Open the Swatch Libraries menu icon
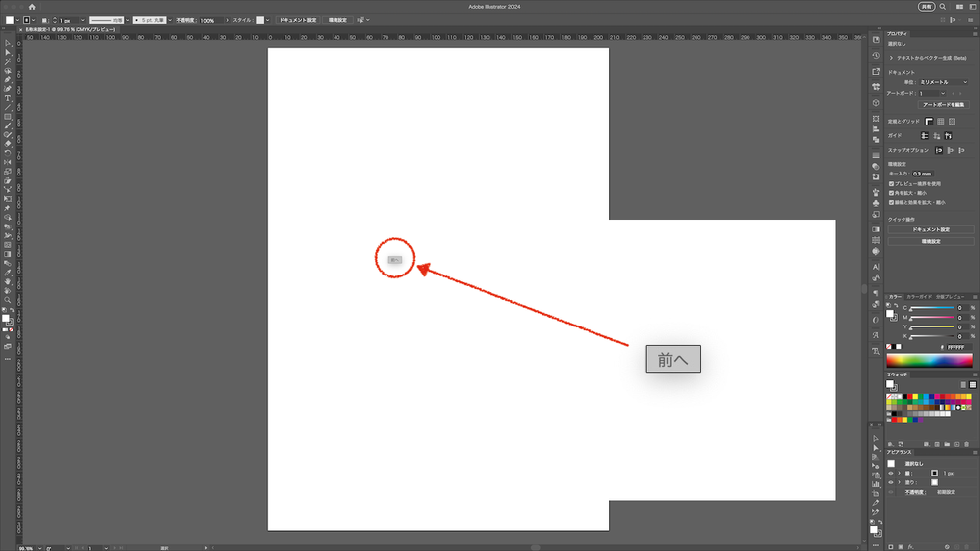 pyautogui.click(x=890, y=444)
